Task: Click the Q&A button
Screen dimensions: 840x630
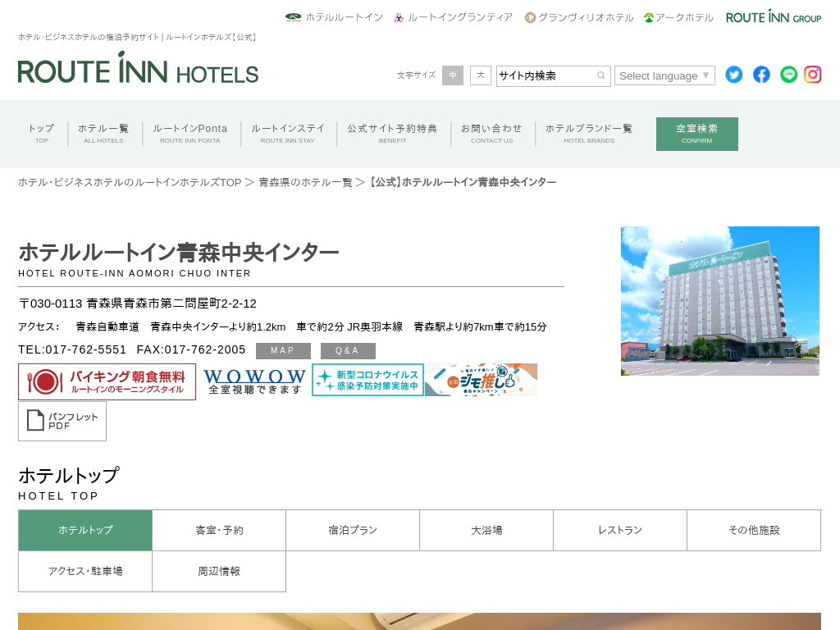Action: pos(348,351)
